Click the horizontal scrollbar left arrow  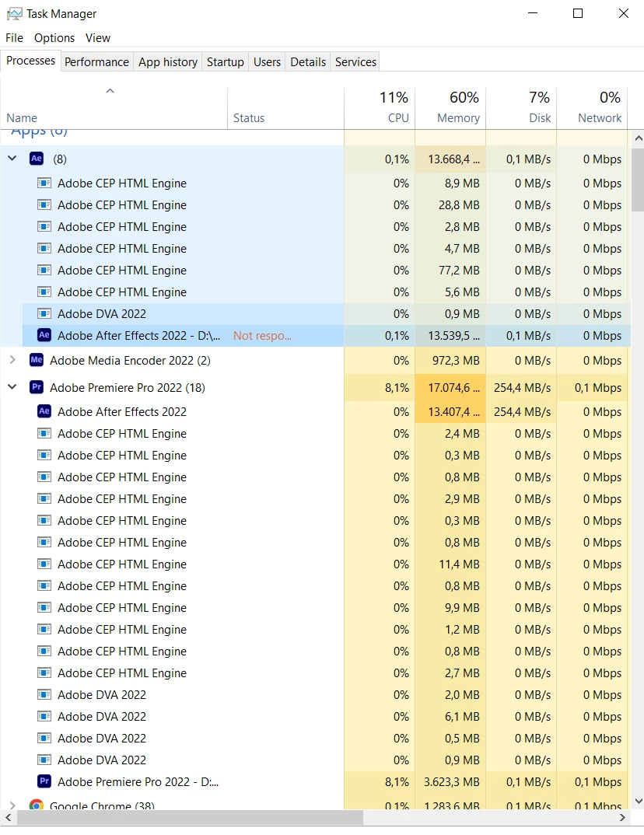pos(8,817)
